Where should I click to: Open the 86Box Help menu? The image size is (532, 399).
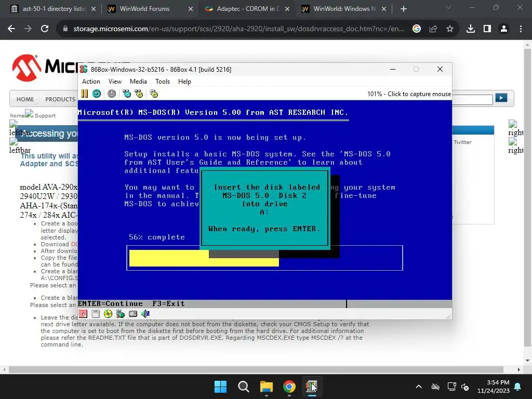[x=184, y=82]
